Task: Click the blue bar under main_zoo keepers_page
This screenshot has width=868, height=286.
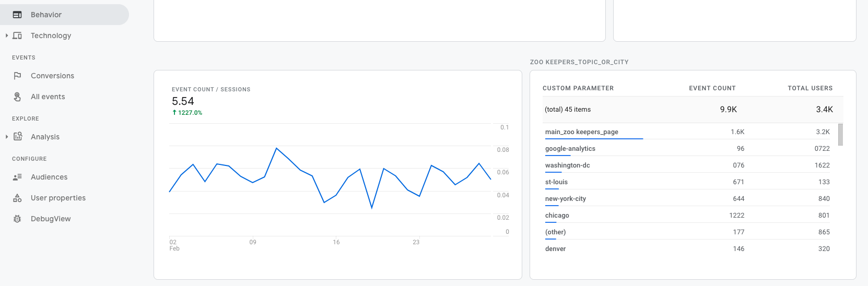Action: pyautogui.click(x=594, y=139)
